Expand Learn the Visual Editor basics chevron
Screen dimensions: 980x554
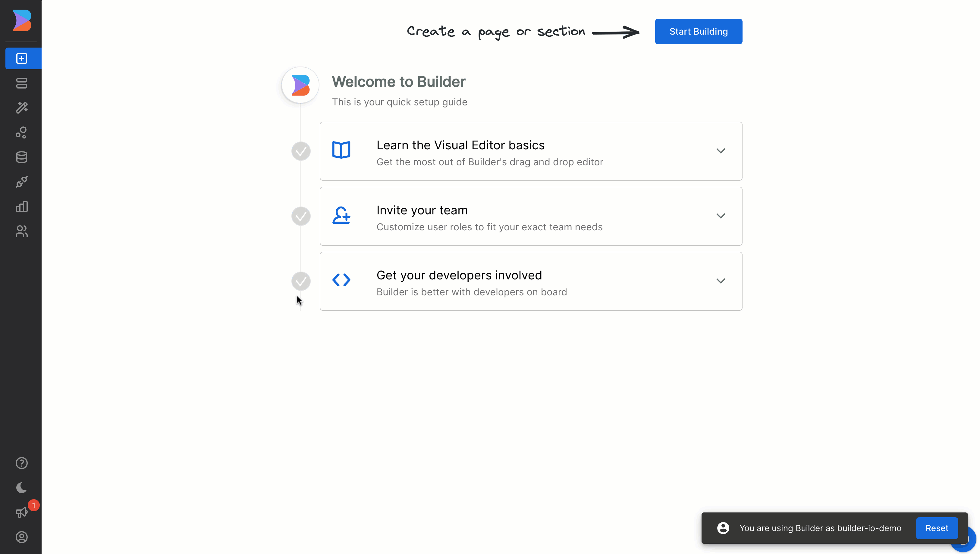click(x=721, y=151)
